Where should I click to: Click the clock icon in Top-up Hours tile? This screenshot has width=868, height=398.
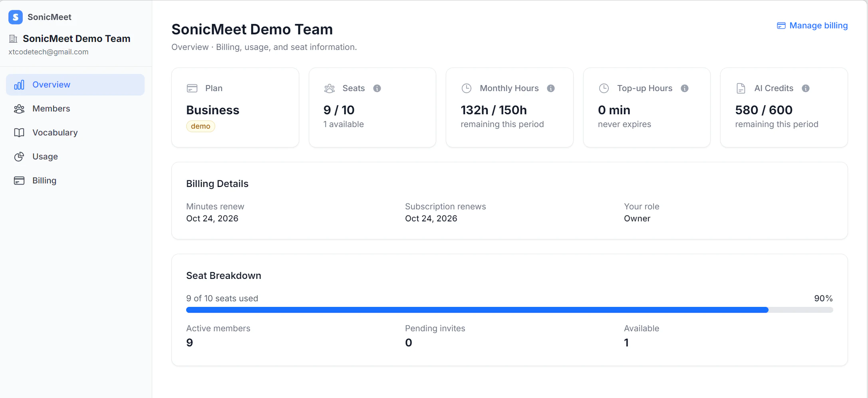coord(604,88)
